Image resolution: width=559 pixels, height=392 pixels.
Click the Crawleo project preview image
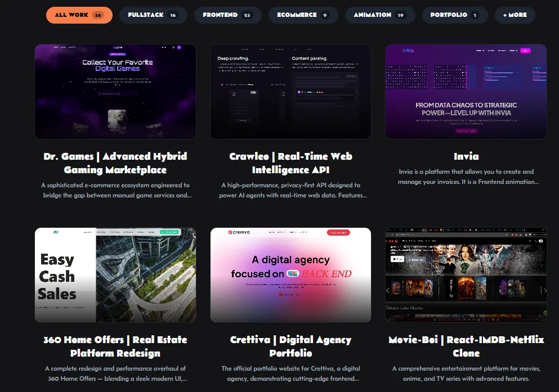(290, 92)
